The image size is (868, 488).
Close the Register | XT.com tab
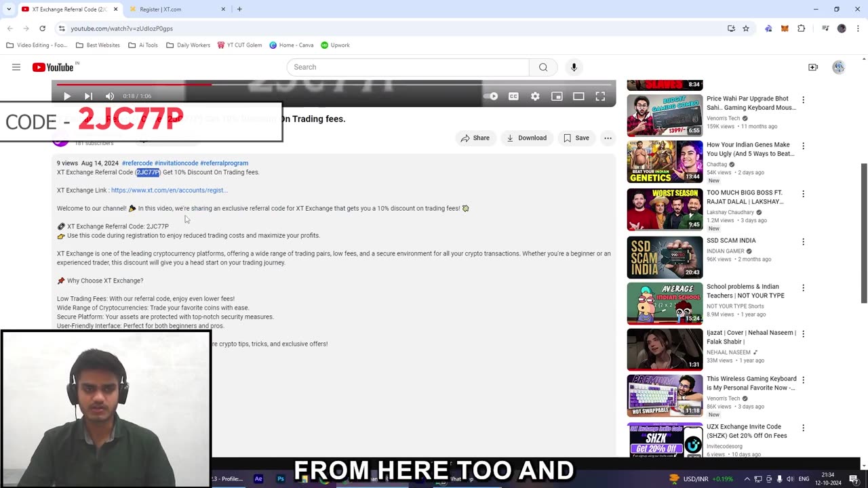(x=223, y=9)
